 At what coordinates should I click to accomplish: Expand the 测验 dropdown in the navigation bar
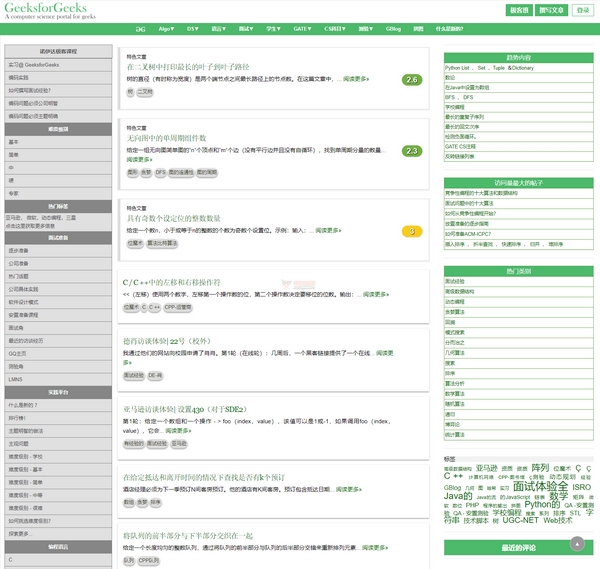[365, 29]
